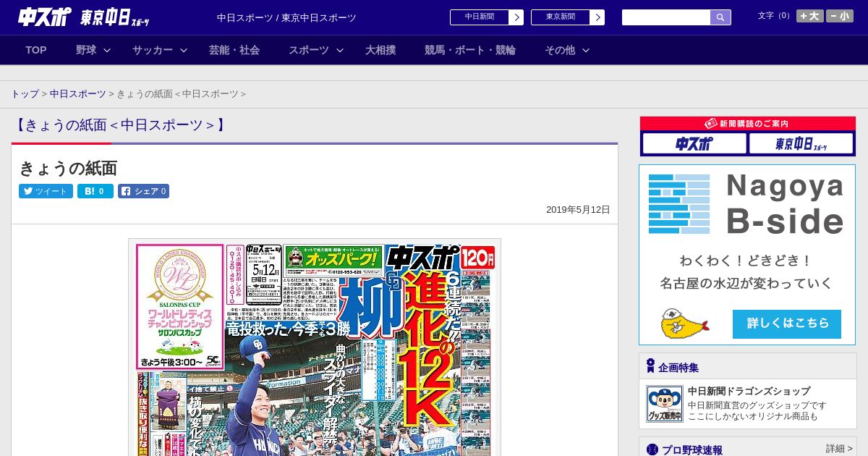Expand the 野球 dropdown chevron

107,50
